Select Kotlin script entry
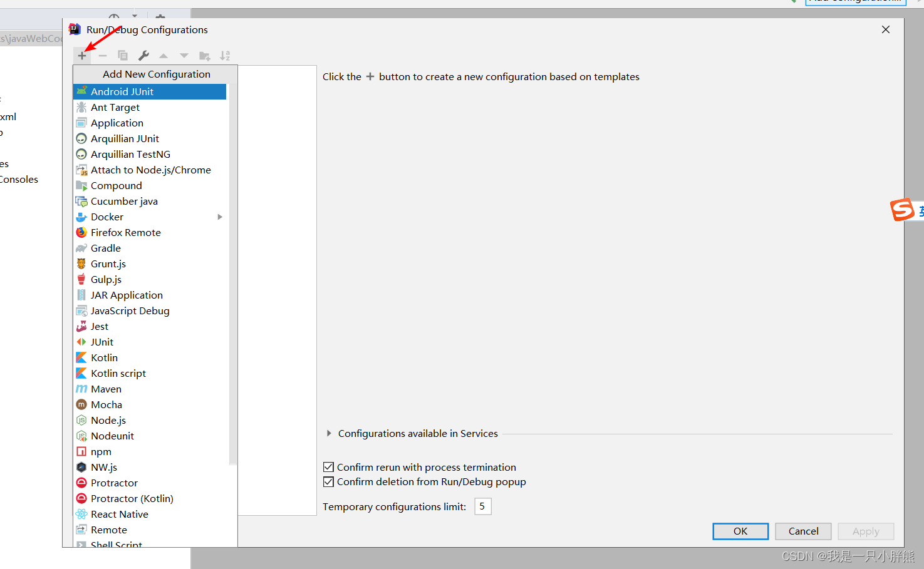 (150, 373)
